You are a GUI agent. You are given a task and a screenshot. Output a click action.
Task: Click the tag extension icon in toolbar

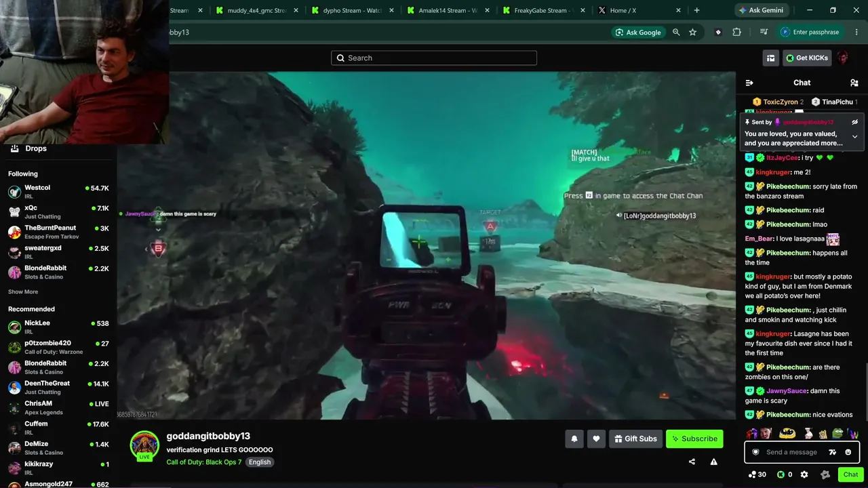(x=718, y=32)
